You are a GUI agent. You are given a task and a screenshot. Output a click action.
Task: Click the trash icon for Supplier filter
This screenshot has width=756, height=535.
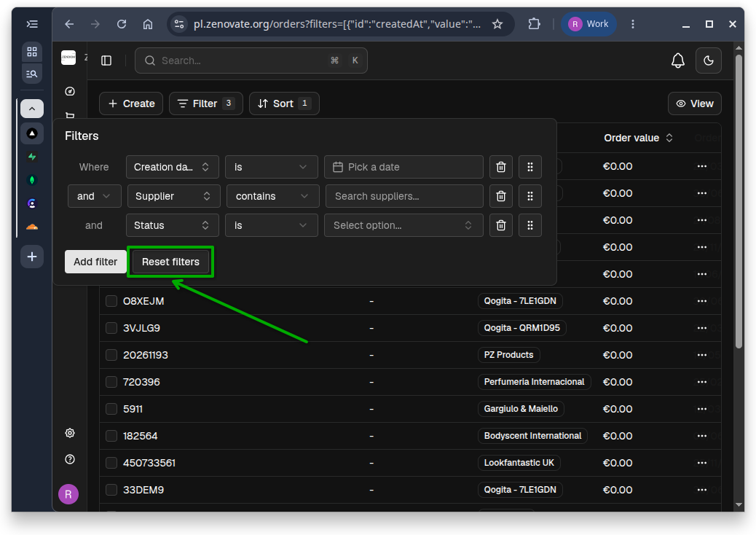(x=501, y=196)
